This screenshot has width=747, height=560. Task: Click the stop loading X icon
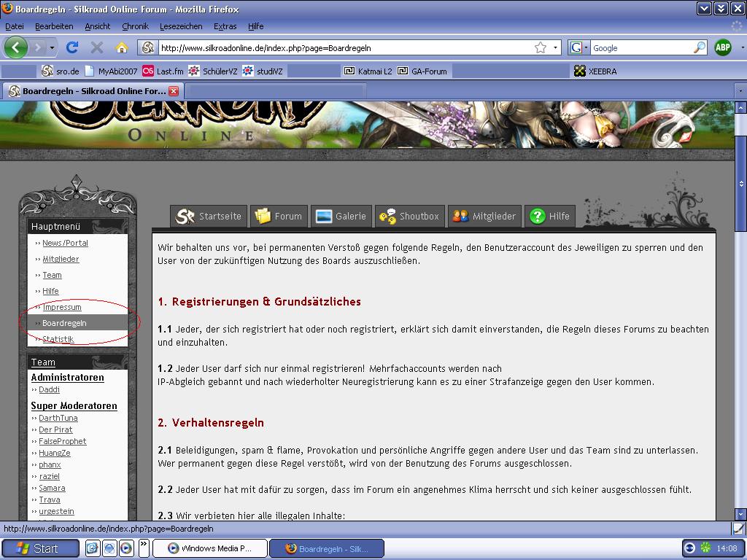point(96,47)
